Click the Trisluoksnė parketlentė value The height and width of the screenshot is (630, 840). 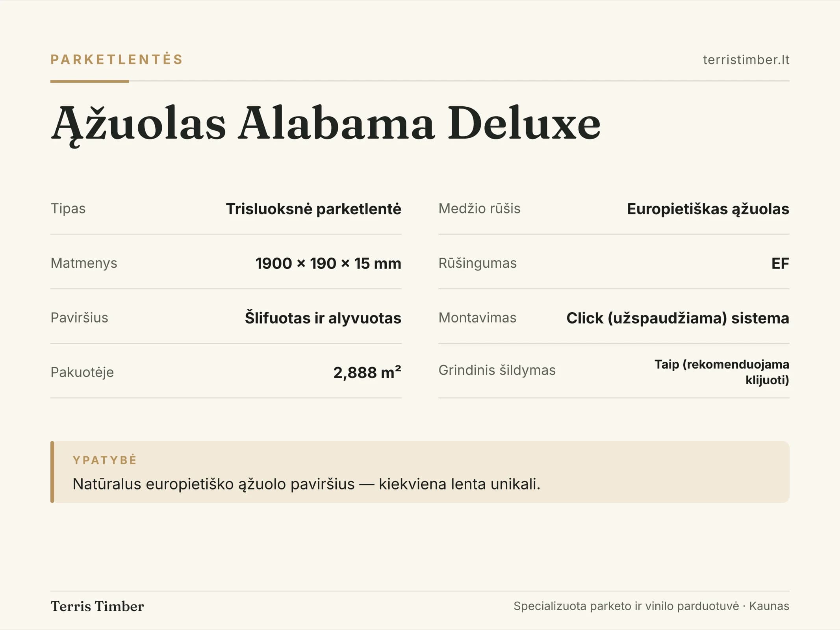pos(313,209)
